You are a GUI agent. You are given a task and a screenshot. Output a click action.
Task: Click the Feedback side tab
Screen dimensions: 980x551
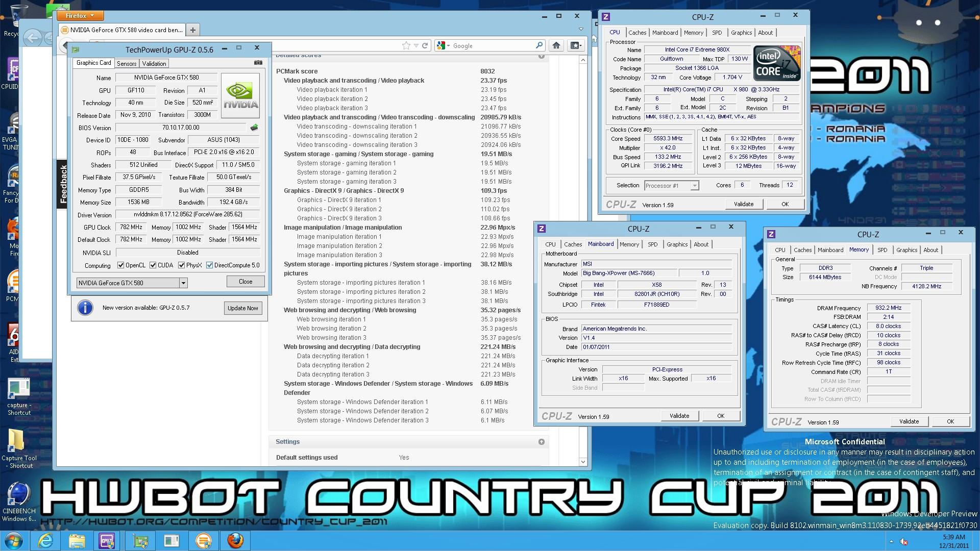click(62, 184)
